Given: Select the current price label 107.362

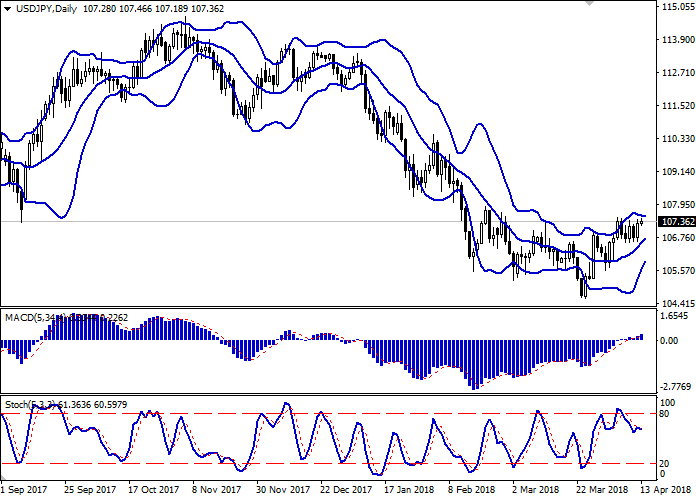Looking at the screenshot, I should (x=678, y=222).
